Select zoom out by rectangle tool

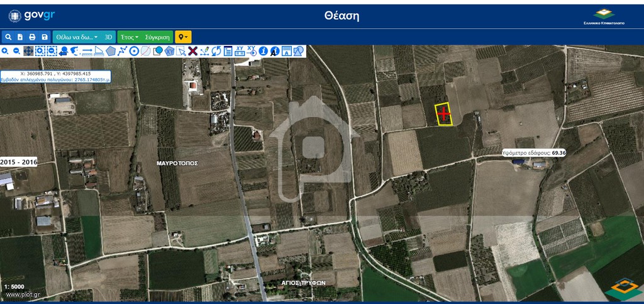click(52, 51)
